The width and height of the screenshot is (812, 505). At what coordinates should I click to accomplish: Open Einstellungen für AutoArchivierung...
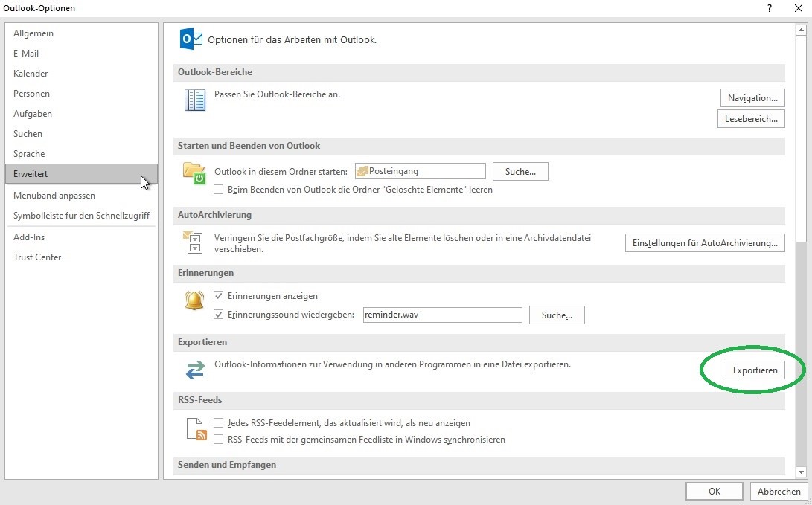tap(705, 242)
